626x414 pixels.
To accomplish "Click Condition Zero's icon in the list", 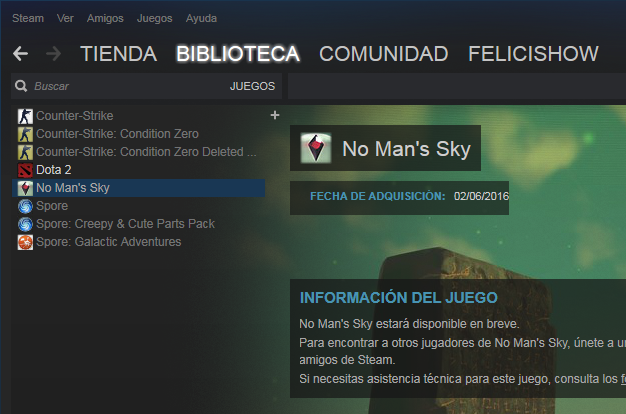I will 25,134.
